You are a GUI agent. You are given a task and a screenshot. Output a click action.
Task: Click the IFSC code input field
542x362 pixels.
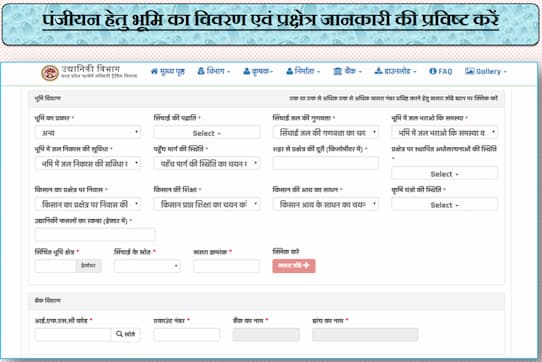point(73,335)
